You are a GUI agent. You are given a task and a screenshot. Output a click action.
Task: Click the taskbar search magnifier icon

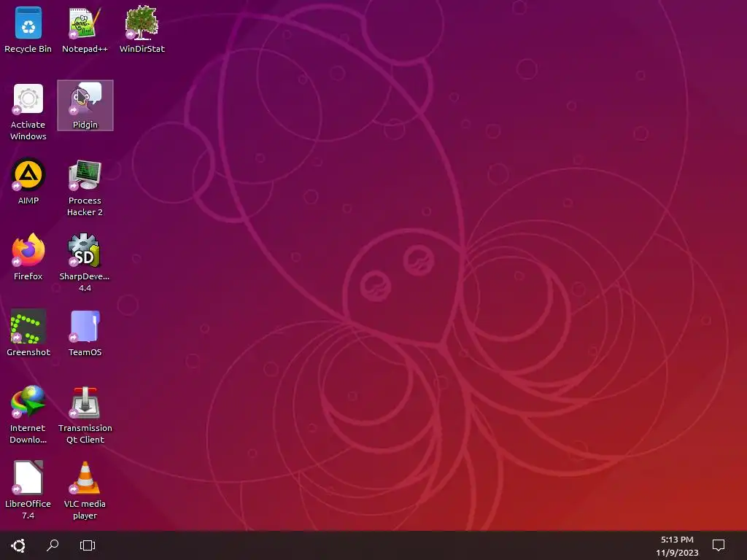(x=53, y=545)
